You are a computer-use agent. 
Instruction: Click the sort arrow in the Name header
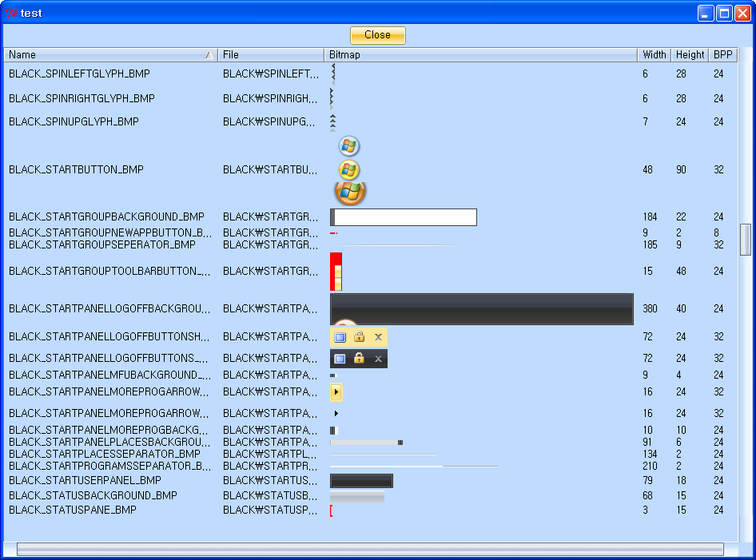point(209,55)
